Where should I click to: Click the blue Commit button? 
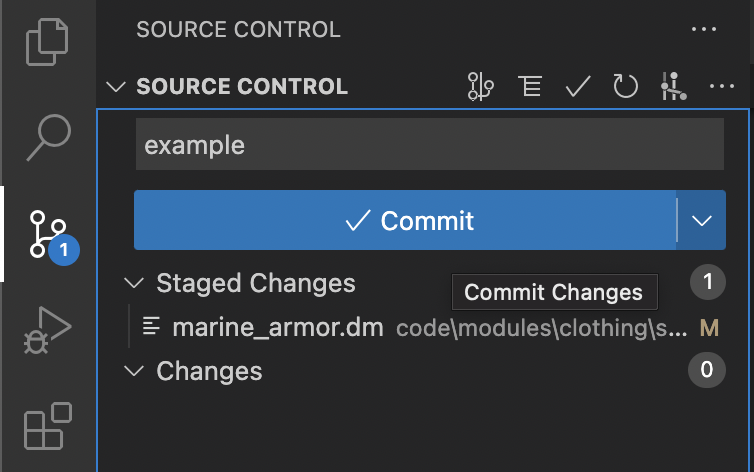click(405, 220)
